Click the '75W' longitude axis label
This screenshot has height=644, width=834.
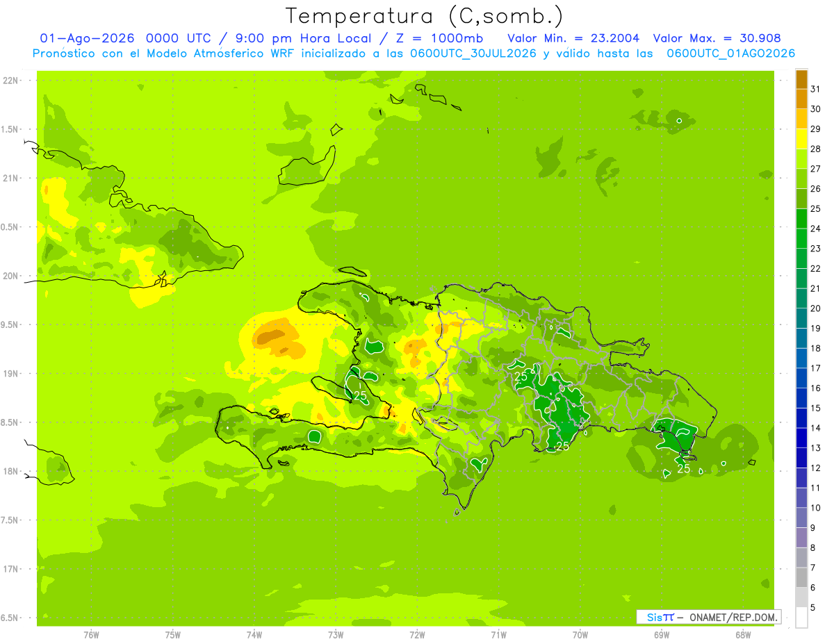[x=173, y=634]
